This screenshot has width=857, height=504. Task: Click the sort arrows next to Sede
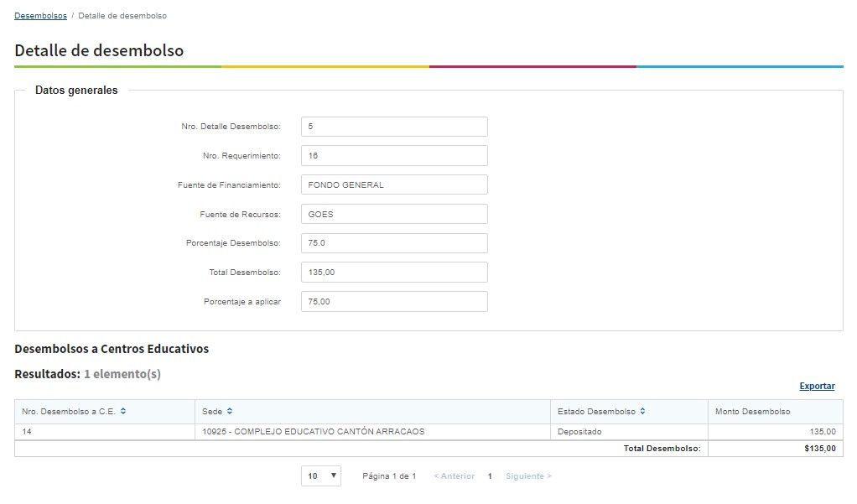[230, 412]
